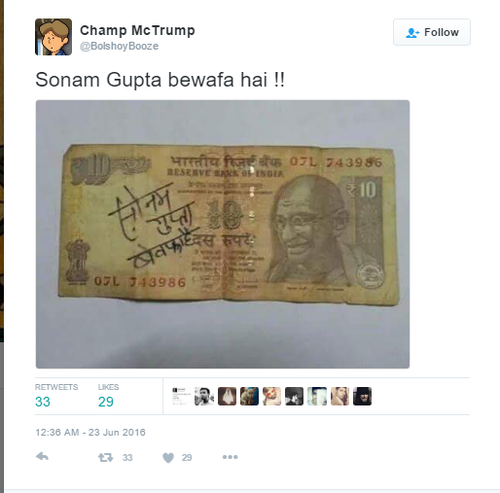The height and width of the screenshot is (493, 500).
Task: Retweet using the retweet arrows icon
Action: click(x=105, y=457)
